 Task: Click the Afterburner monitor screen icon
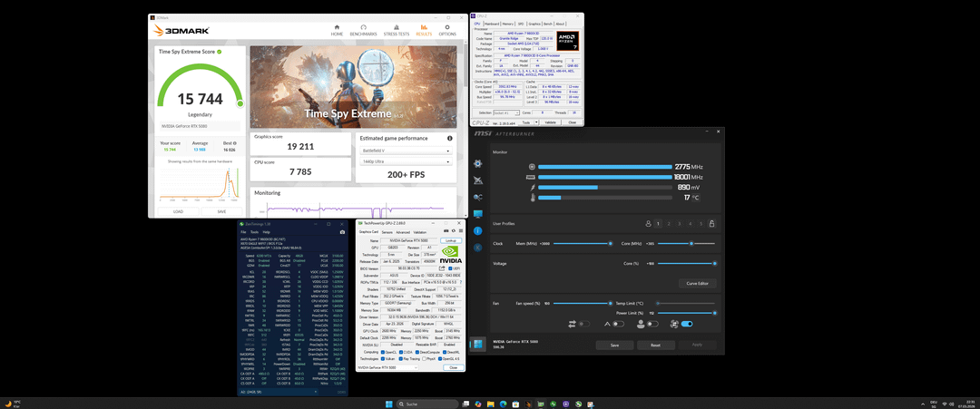point(478,214)
